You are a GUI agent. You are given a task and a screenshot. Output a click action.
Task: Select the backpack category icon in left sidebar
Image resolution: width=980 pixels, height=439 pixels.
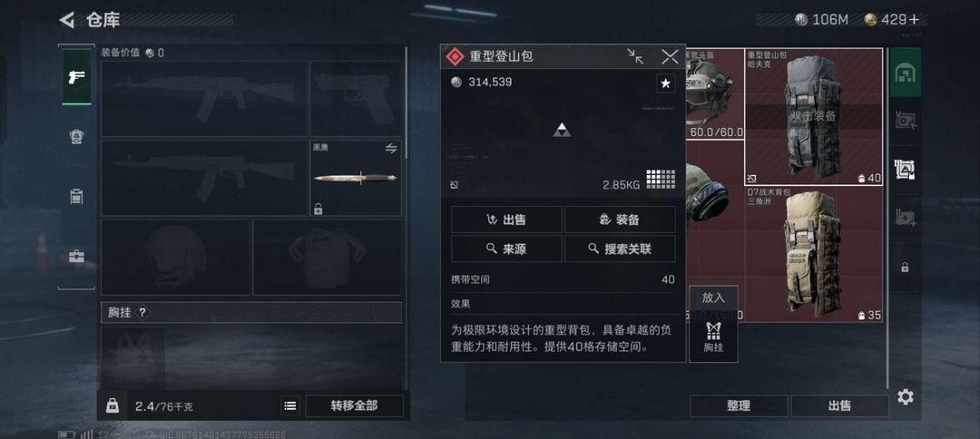pos(76,137)
